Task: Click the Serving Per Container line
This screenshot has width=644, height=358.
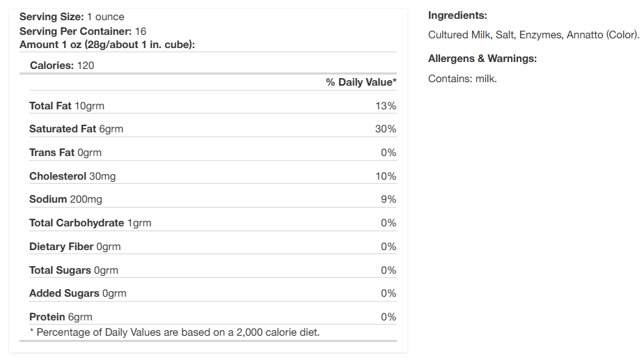Action: (x=83, y=31)
